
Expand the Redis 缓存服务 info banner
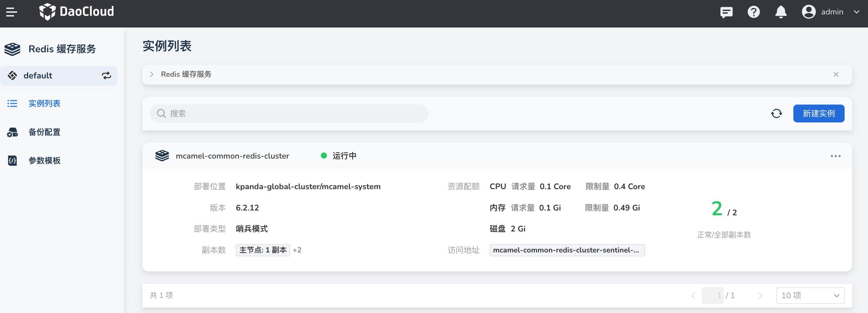[152, 74]
